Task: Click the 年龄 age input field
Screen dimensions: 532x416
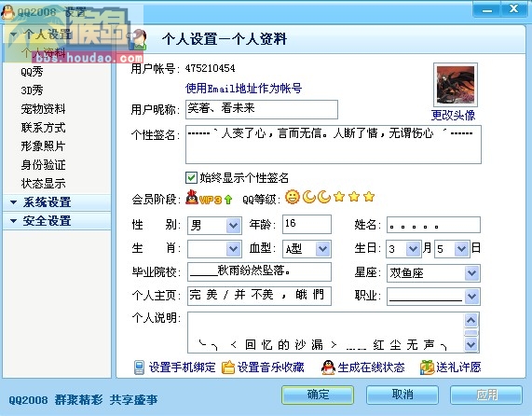Action: click(307, 225)
